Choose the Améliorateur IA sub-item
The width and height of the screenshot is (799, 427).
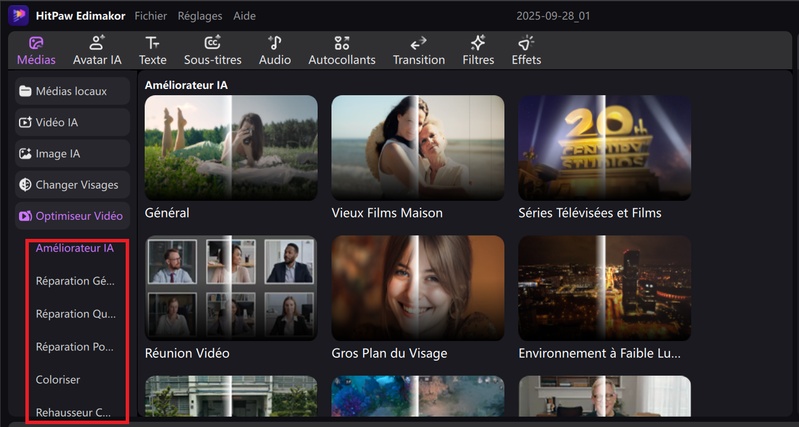coord(74,248)
